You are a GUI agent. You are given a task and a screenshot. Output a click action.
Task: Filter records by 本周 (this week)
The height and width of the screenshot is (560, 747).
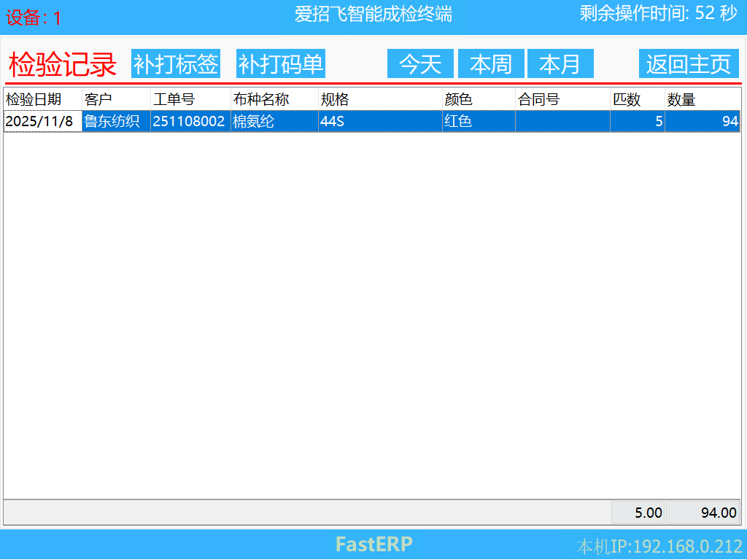point(491,64)
